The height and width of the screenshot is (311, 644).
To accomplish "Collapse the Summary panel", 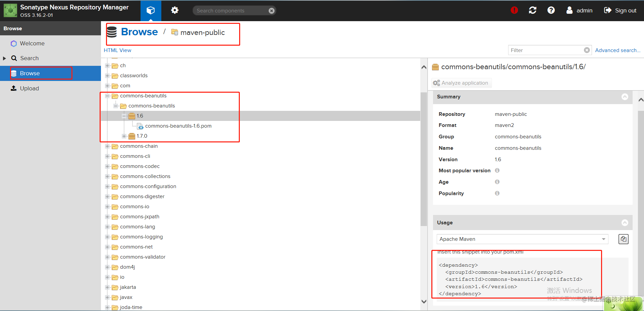I will (625, 97).
